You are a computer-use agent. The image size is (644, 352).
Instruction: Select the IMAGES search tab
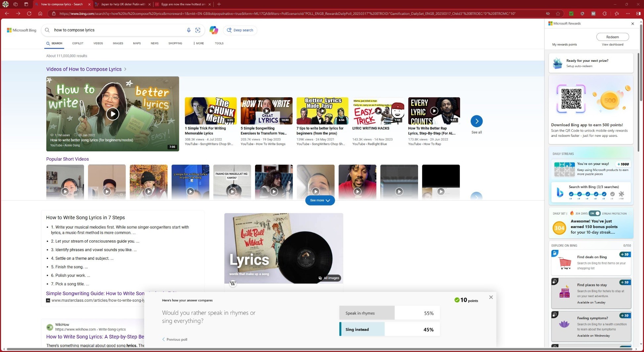coord(118,43)
